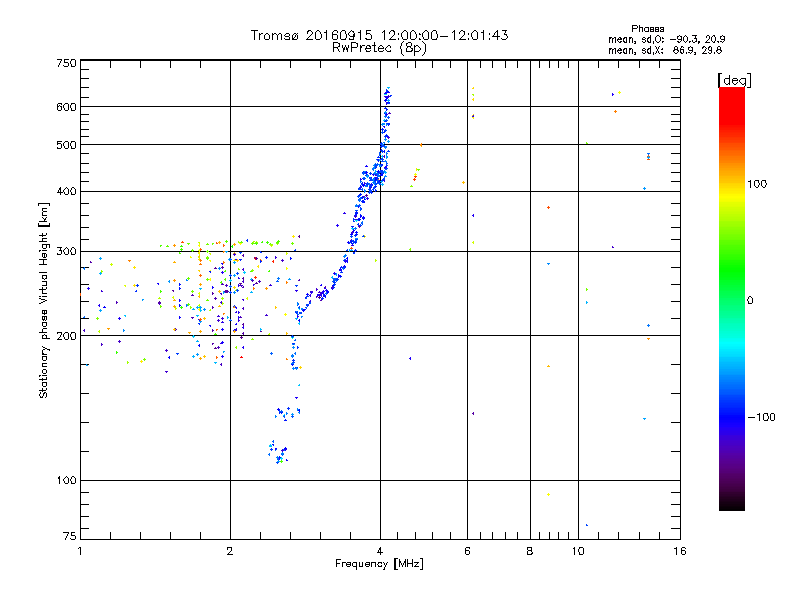Click the 'mean, sd,O: -90.3, 20.9' line
Viewport: 800px width, 600px height.
click(x=666, y=39)
